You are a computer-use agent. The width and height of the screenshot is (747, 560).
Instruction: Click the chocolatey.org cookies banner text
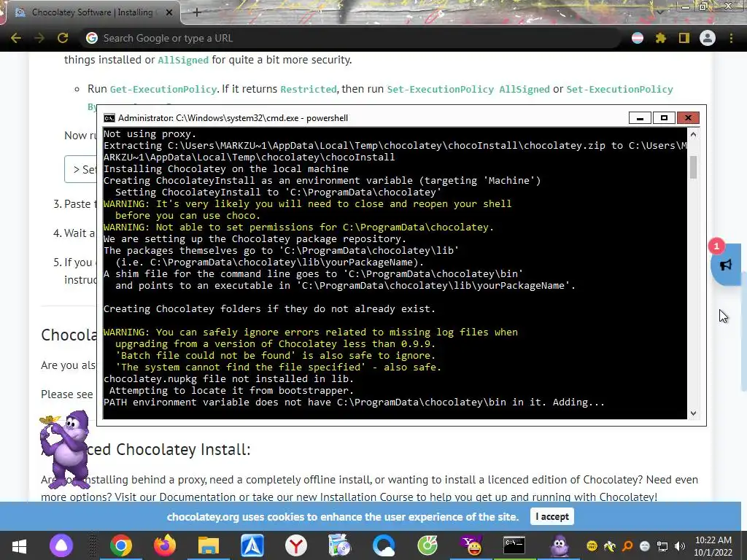tap(343, 517)
